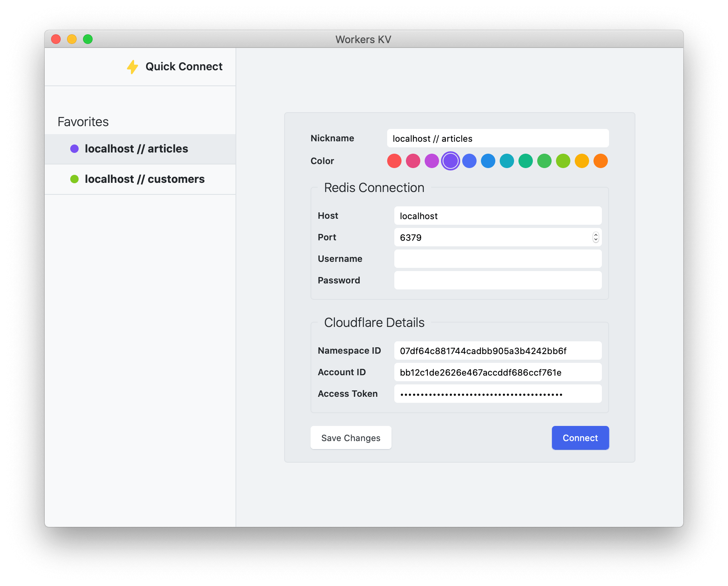The image size is (728, 586).
Task: Select the localhost // articles favorite
Action: pos(140,149)
